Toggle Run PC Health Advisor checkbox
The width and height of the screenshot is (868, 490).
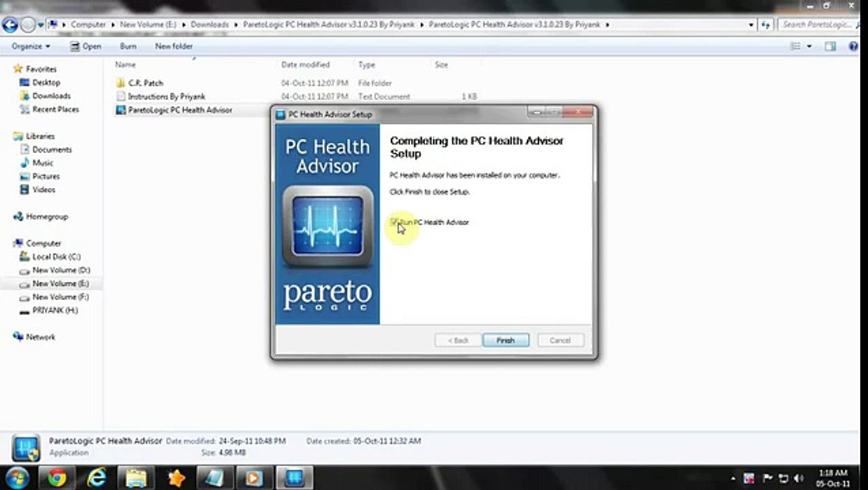[x=395, y=222]
